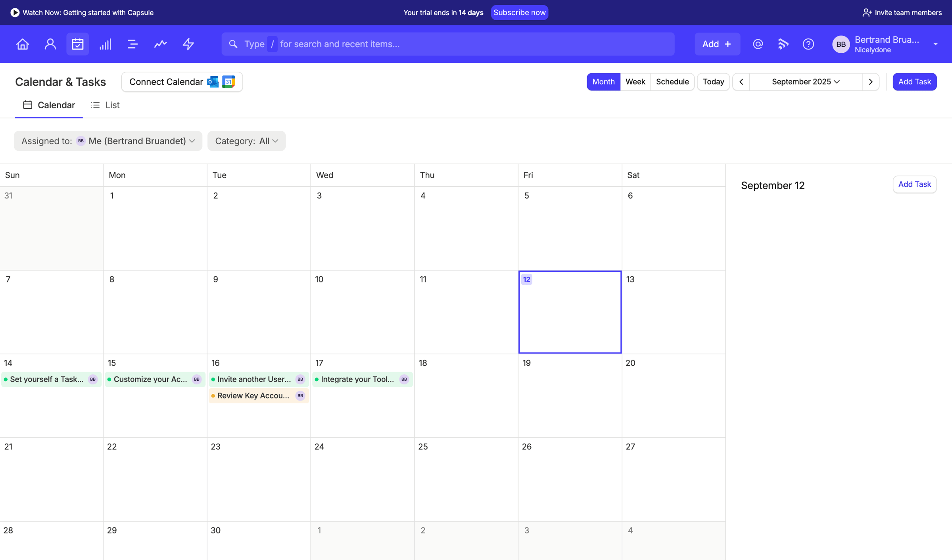Click the blue Add Task button

[x=914, y=82]
